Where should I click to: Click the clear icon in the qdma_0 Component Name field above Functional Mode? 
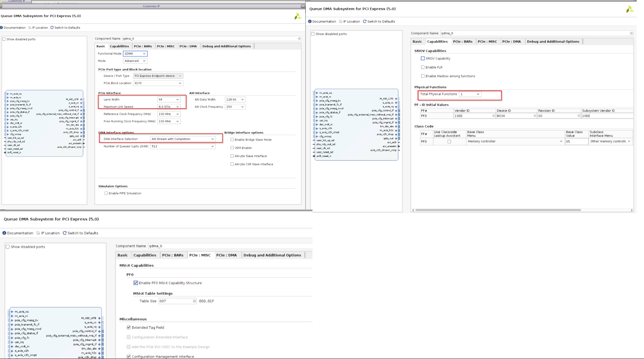click(299, 38)
